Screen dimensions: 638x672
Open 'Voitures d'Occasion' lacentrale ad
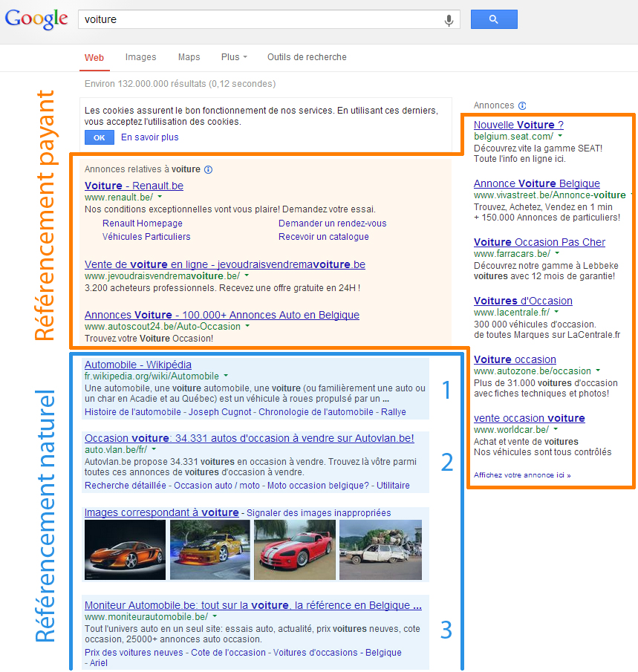click(x=523, y=301)
